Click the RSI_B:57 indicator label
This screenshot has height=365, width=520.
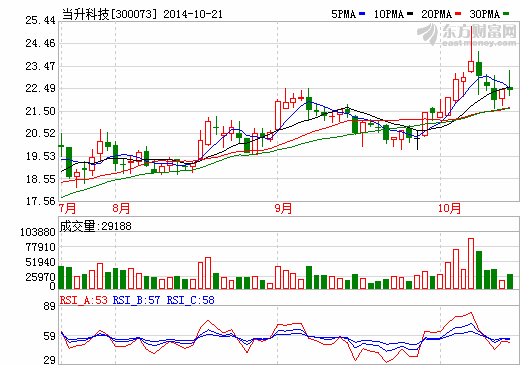[x=136, y=300]
